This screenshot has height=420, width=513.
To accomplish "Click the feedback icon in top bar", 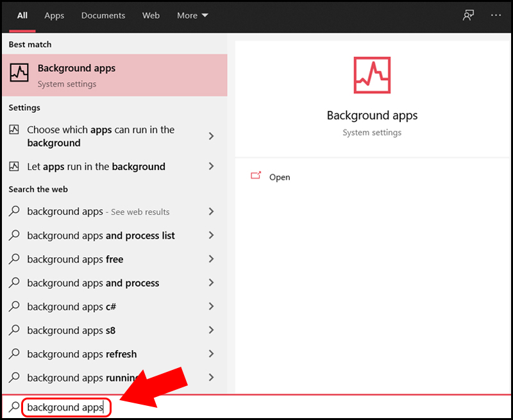I will (x=468, y=15).
